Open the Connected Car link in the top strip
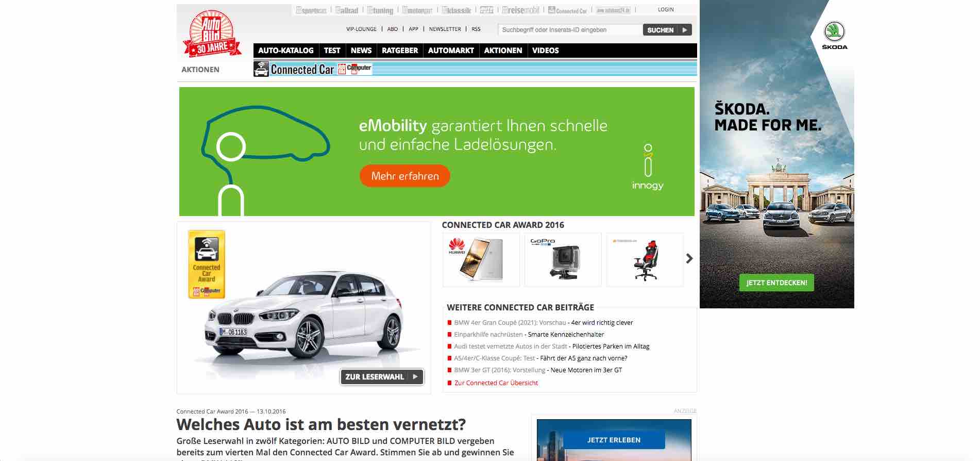The image size is (980, 461). coord(567,10)
